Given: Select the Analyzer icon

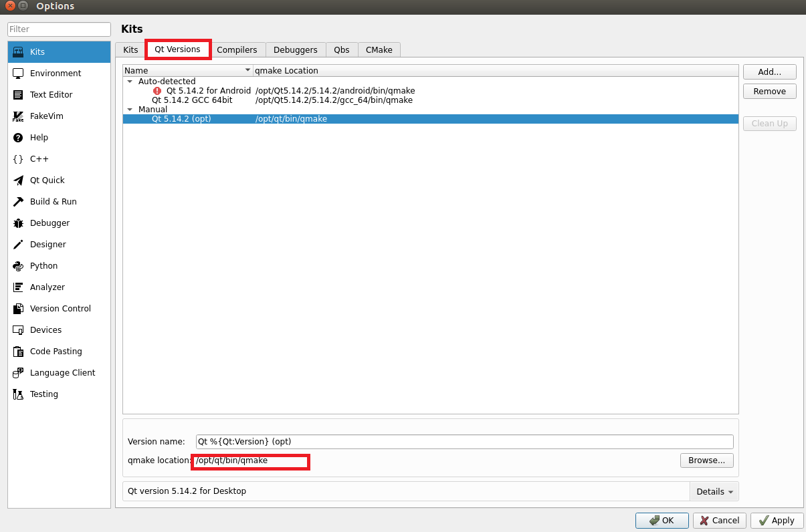Looking at the screenshot, I should [x=18, y=287].
